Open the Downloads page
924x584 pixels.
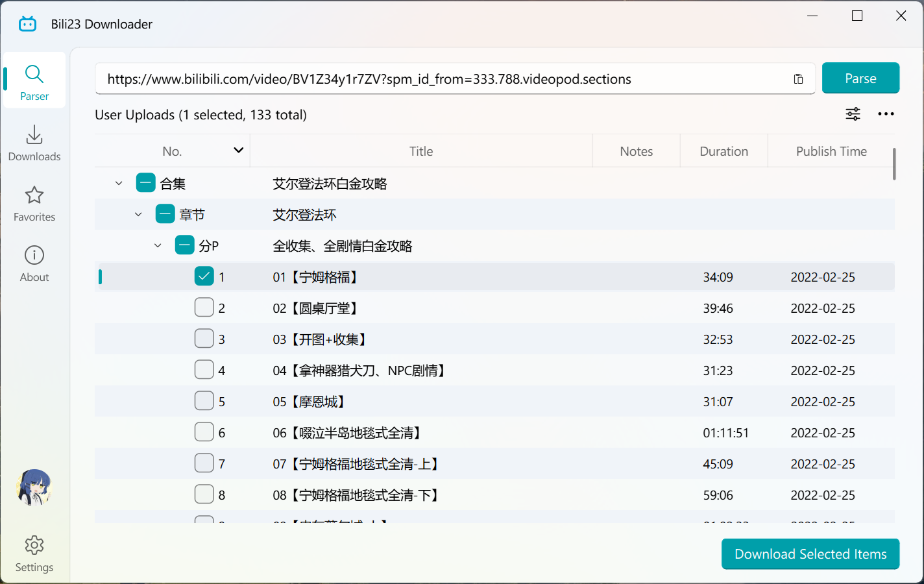(34, 143)
